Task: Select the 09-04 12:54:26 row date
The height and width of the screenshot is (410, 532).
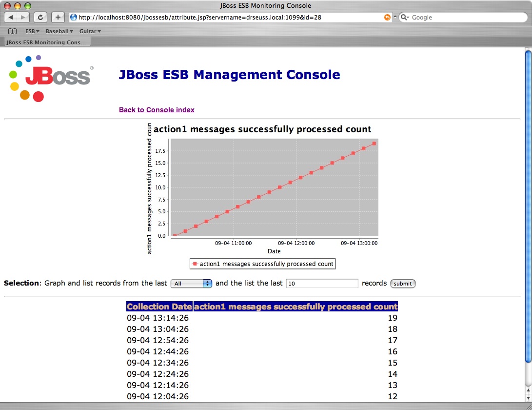Action: pos(158,340)
